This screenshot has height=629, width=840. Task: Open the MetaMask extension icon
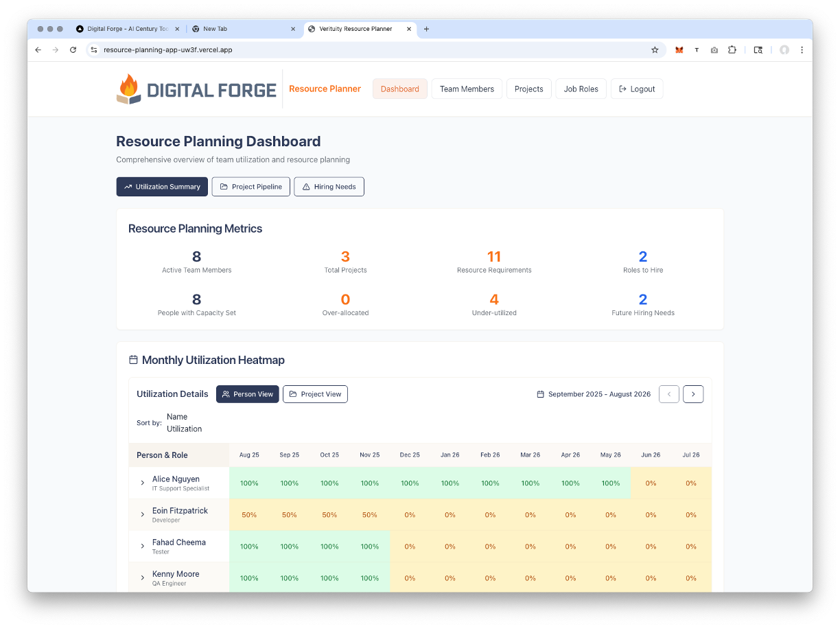point(679,49)
